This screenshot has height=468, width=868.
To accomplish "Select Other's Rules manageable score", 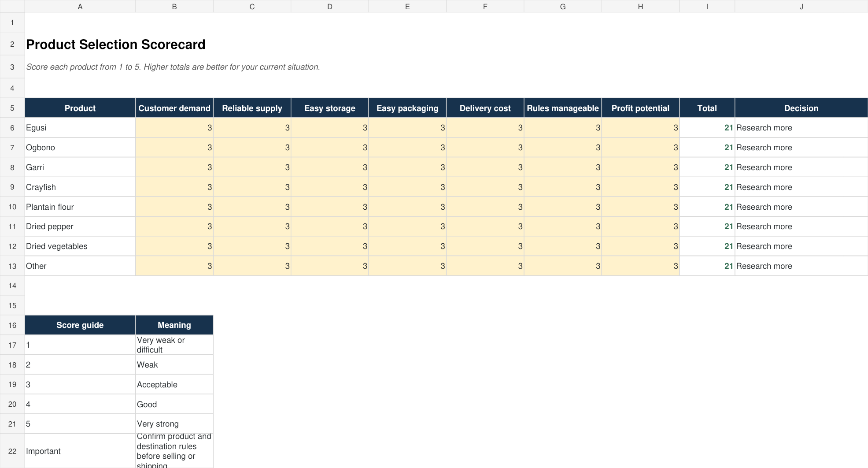I will point(563,266).
